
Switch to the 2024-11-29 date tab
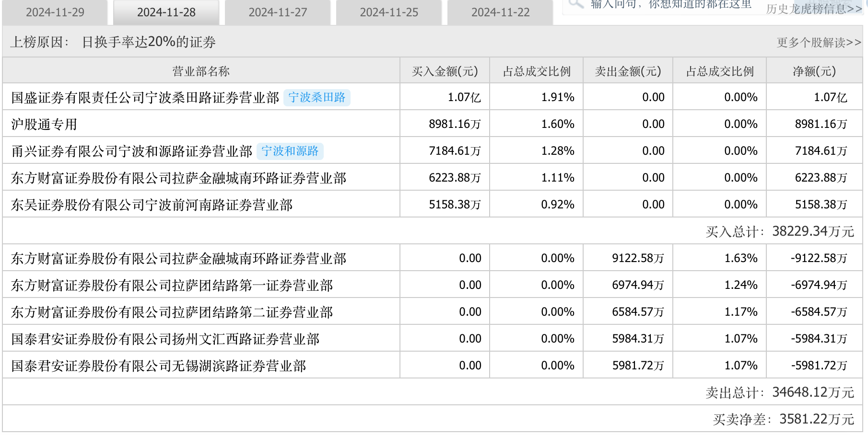coord(55,12)
